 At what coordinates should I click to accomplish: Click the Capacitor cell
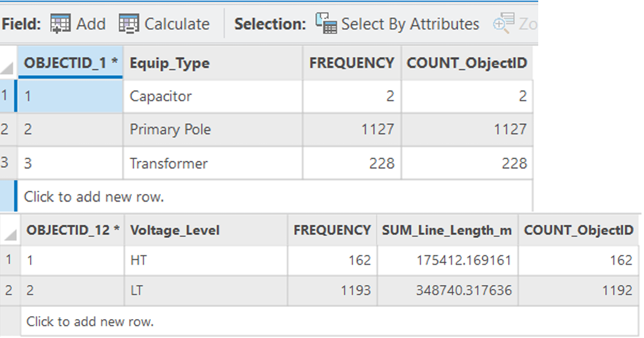tap(213, 96)
